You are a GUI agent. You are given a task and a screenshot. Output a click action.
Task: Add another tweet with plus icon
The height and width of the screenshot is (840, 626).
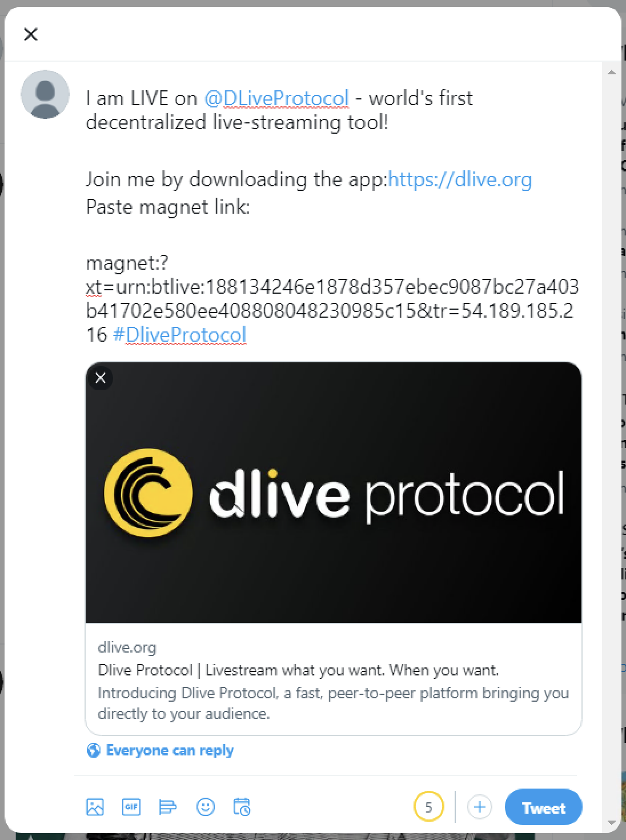480,807
